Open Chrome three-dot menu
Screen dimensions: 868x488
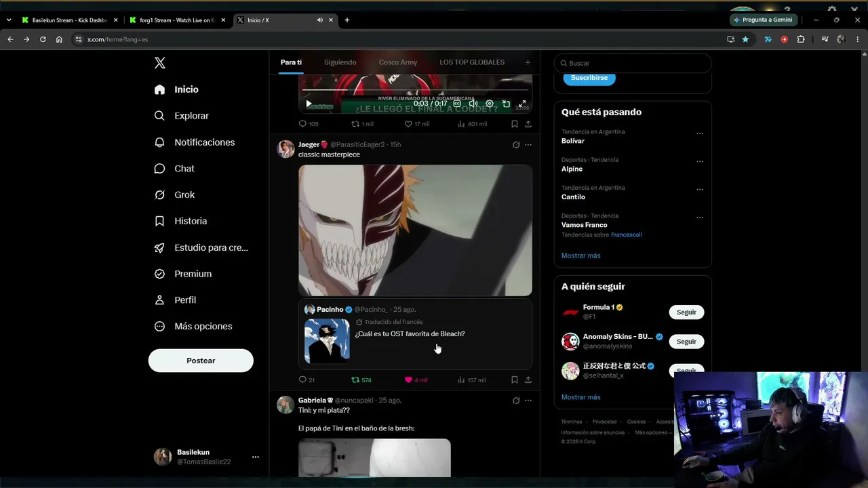858,39
